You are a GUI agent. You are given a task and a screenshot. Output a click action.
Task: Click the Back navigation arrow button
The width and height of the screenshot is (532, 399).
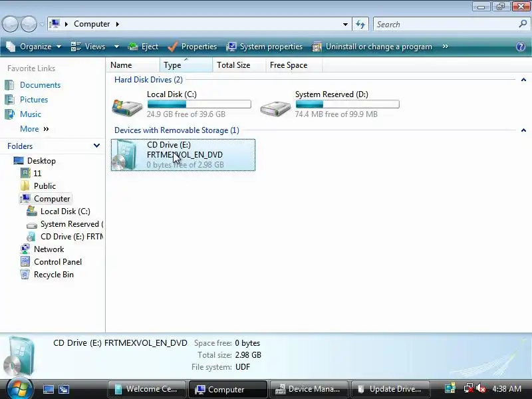pyautogui.click(x=11, y=24)
